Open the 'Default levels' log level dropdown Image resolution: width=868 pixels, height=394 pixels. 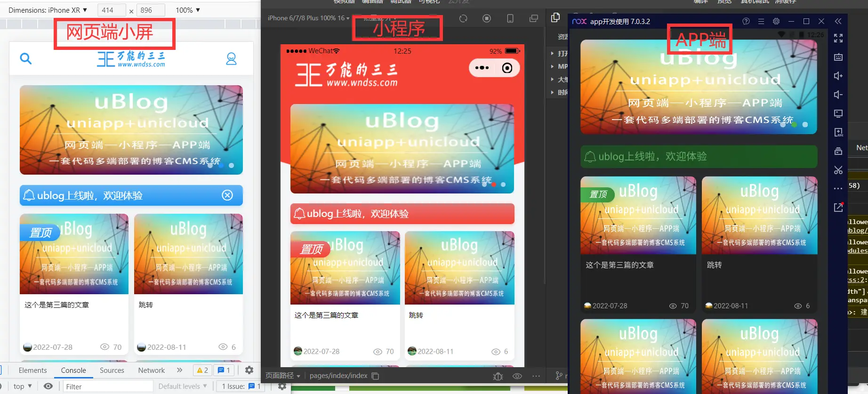183,386
